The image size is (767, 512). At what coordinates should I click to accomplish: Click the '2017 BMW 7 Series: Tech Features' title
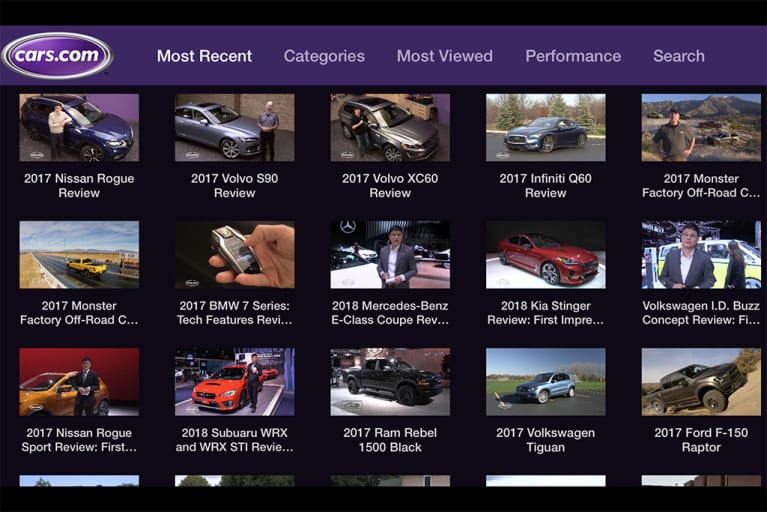pos(235,313)
